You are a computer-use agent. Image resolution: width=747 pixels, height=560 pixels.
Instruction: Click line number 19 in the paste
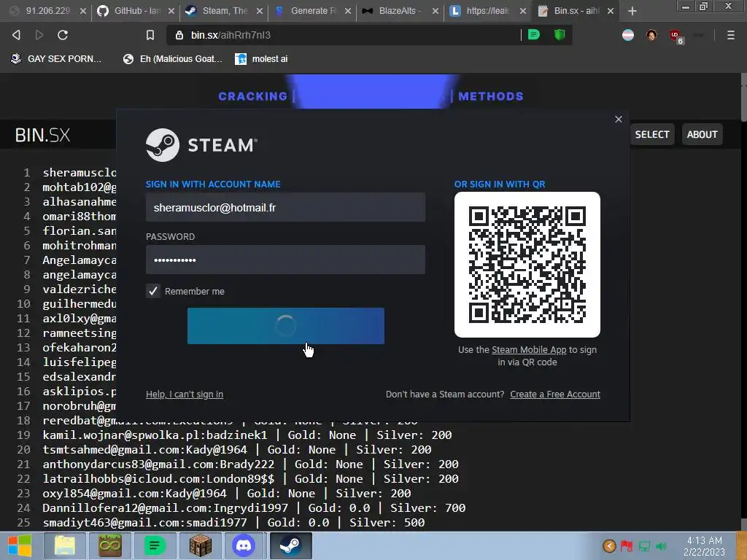click(24, 435)
